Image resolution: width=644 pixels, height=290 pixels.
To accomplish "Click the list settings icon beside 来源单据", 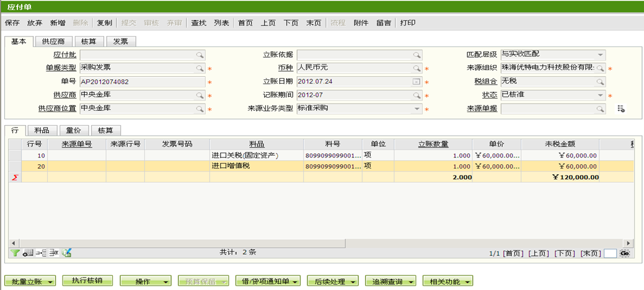I will click(620, 109).
